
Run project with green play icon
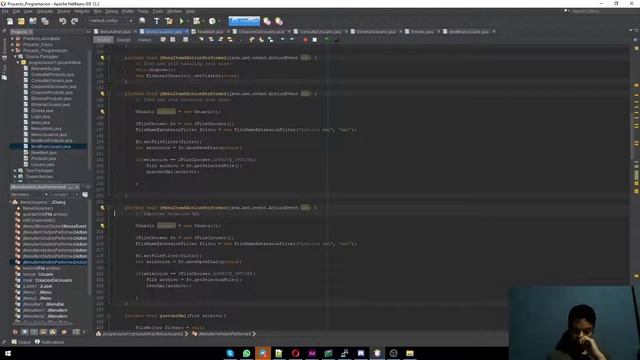(182, 21)
